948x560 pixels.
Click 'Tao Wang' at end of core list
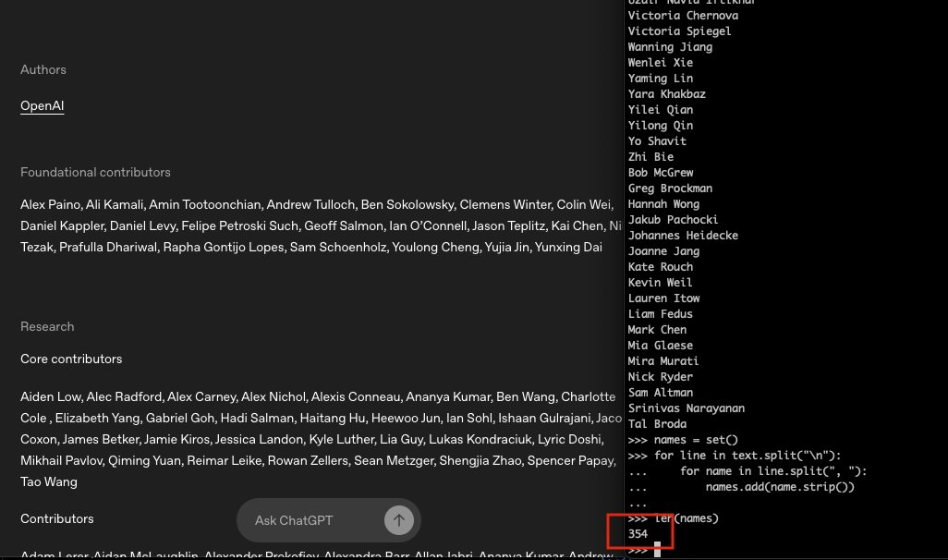tap(49, 482)
